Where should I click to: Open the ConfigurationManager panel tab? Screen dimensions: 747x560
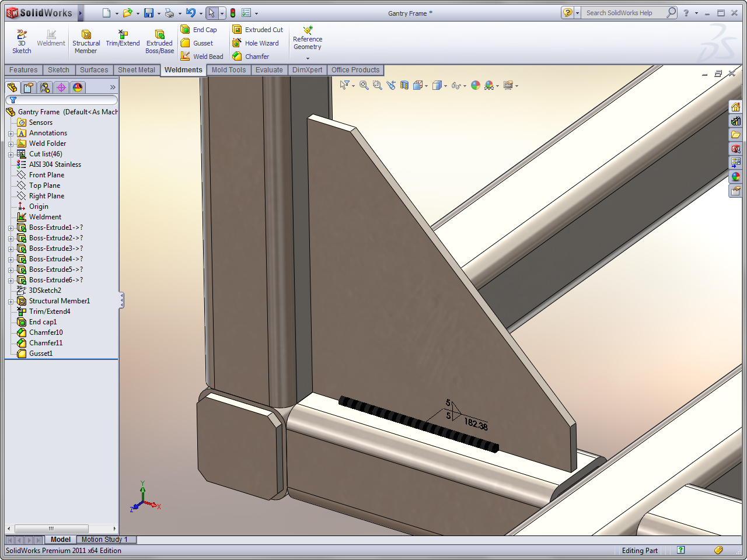(45, 87)
